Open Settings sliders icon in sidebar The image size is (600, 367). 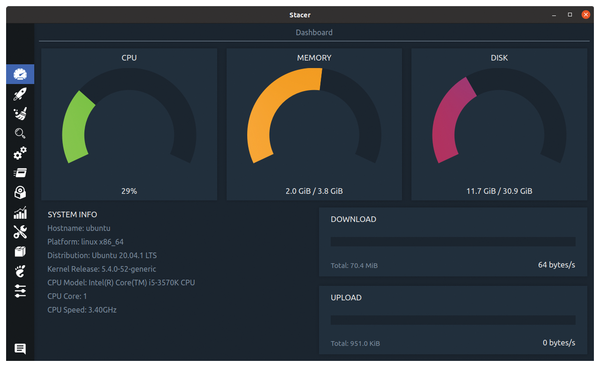(x=20, y=291)
